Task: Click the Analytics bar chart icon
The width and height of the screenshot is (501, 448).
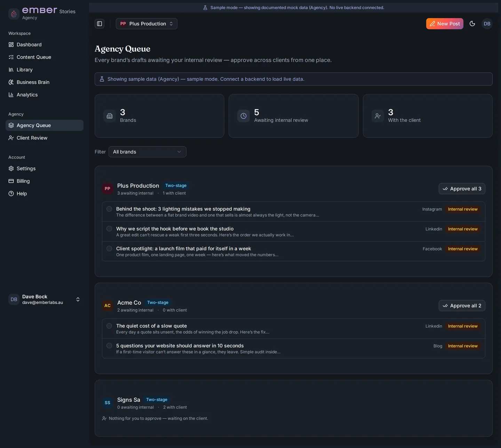Action: [x=11, y=95]
